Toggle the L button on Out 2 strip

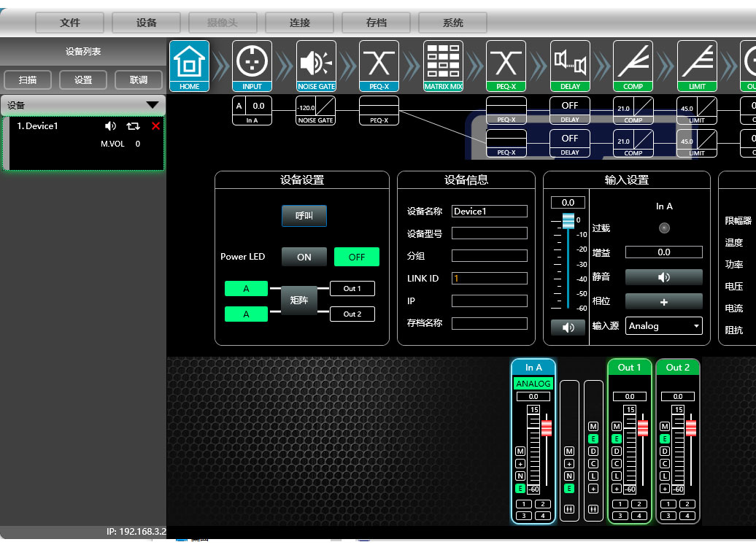click(x=665, y=476)
